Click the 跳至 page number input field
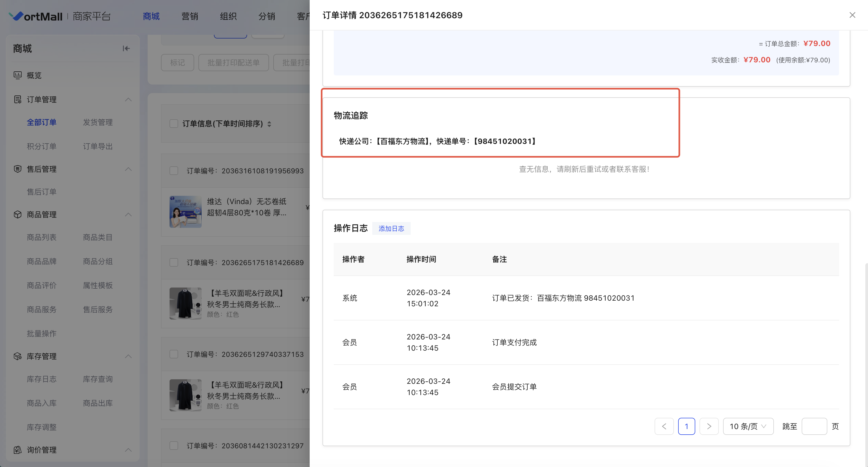This screenshot has height=467, width=868. [x=814, y=426]
